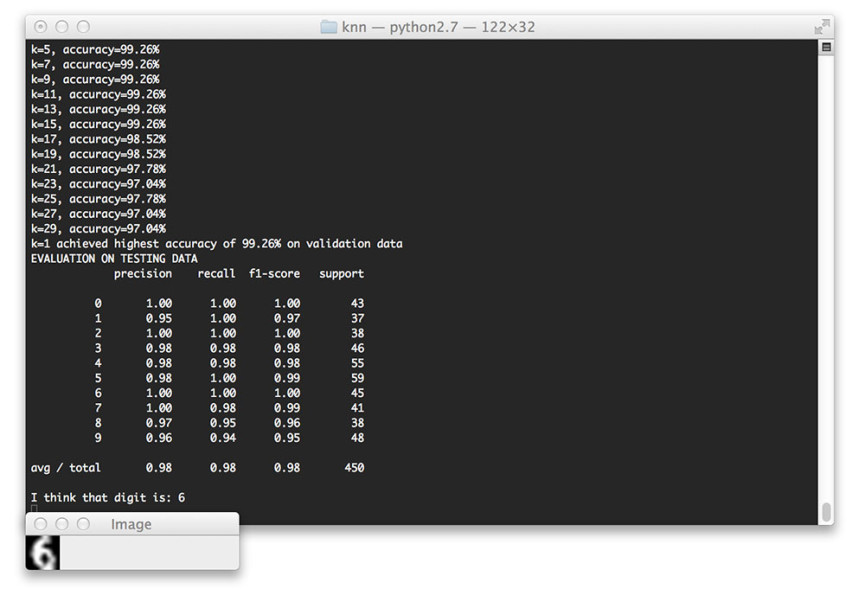The height and width of the screenshot is (589, 865).
Task: Click the 'avg / total' row label
Action: pos(66,467)
